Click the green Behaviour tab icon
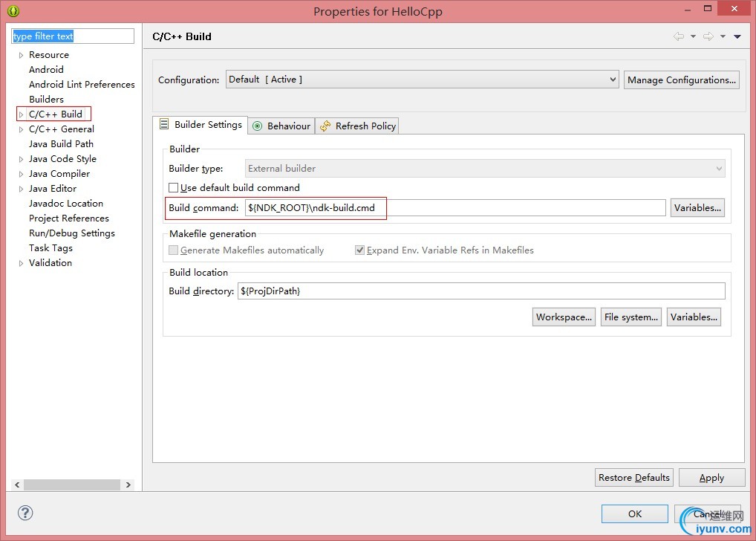 click(x=258, y=126)
